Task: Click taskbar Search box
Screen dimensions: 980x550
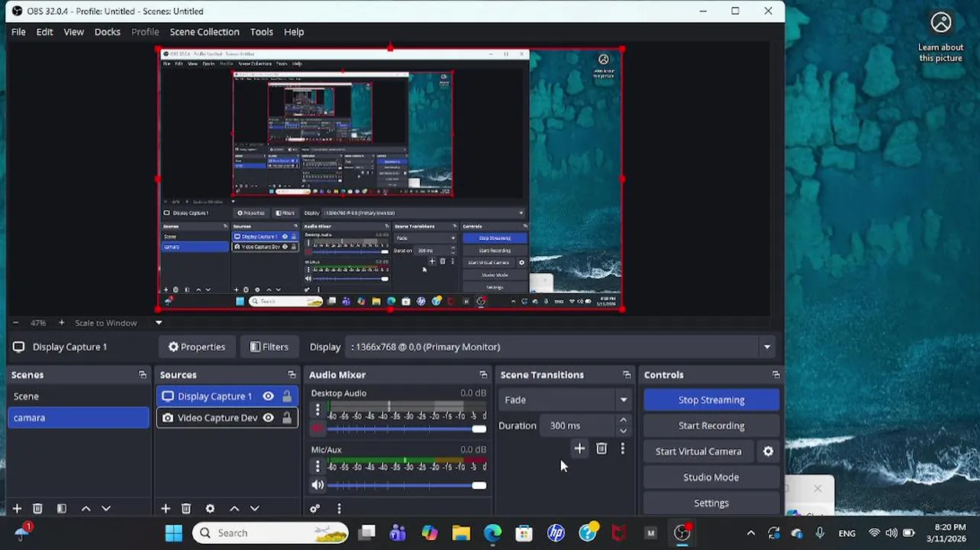Action: 271,533
